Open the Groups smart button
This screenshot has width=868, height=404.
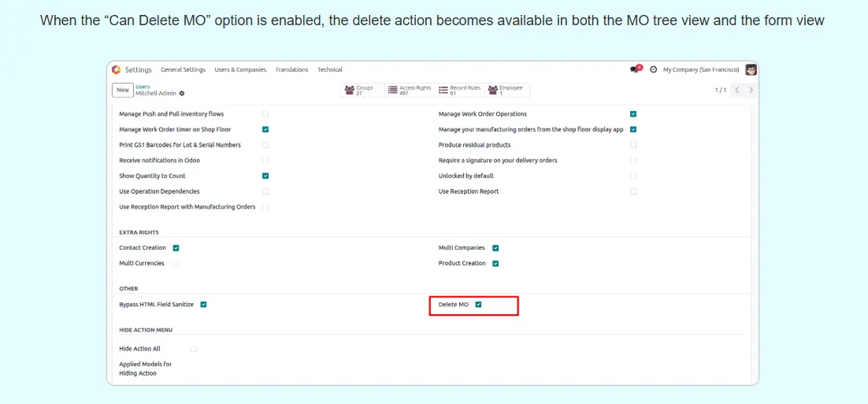(x=362, y=91)
